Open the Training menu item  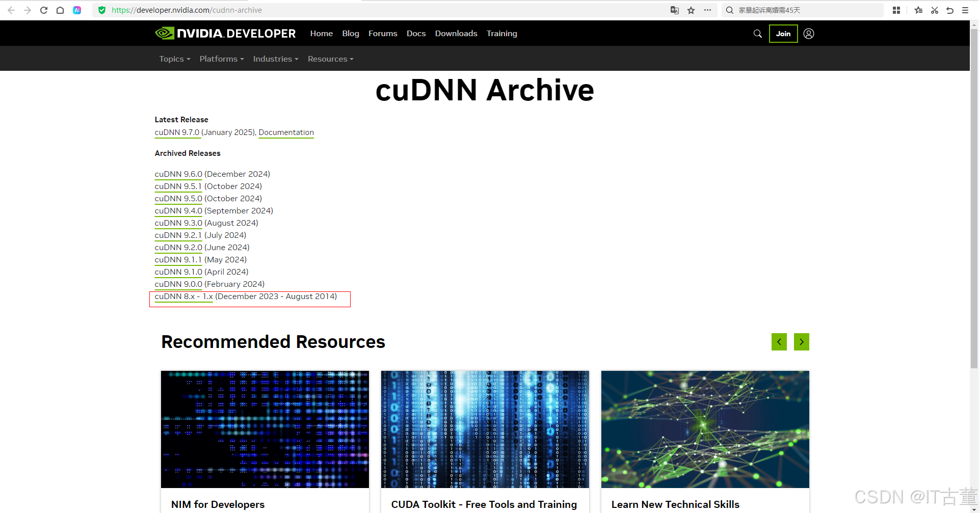coord(502,34)
